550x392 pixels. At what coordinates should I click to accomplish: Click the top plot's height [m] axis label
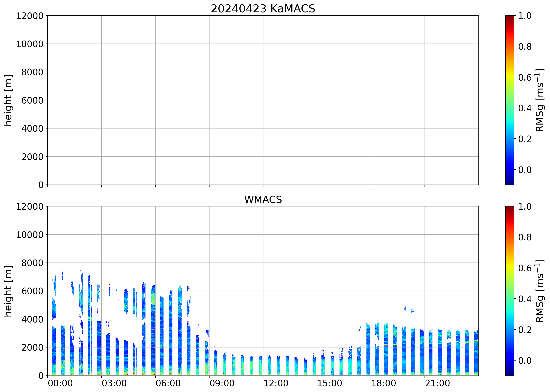[8, 100]
